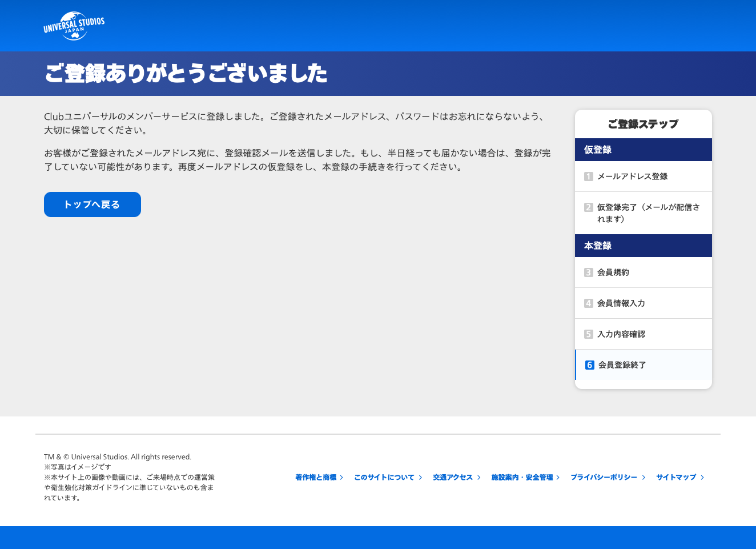The height and width of the screenshot is (549, 756).
Task: Select step 4 会員情報入力
Action: 644,303
